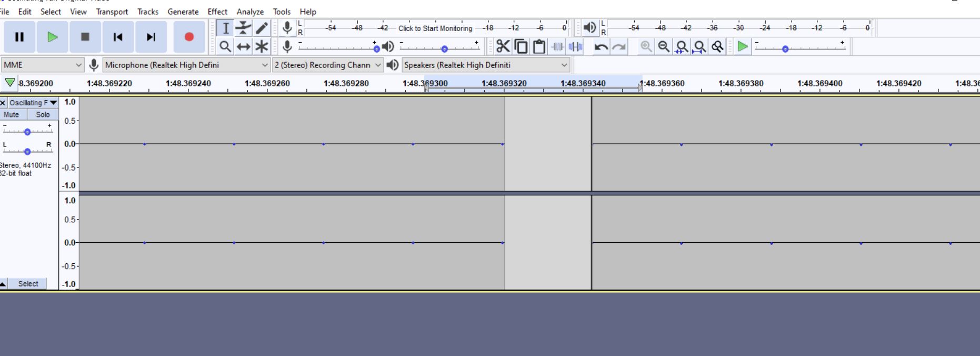The width and height of the screenshot is (980, 356).
Task: Click the timeline ruler at 1:48.369400
Action: tap(820, 83)
